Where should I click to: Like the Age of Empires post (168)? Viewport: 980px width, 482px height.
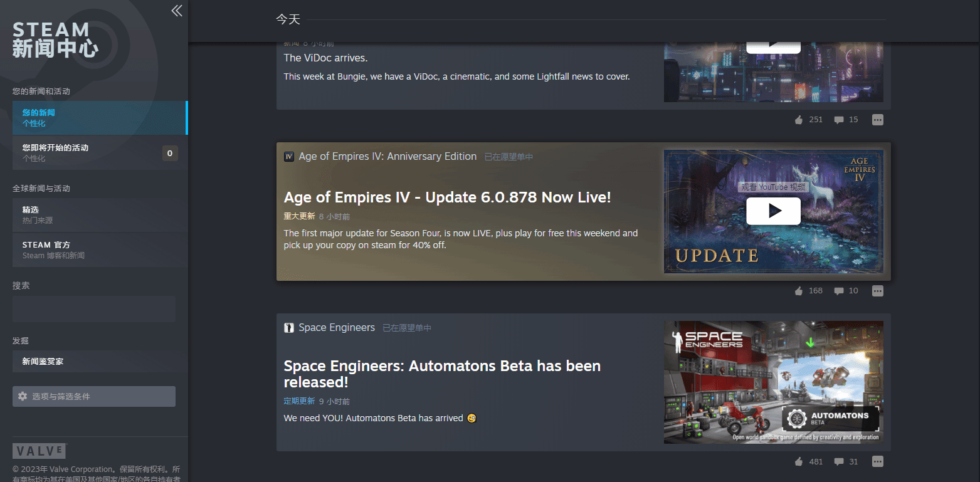coord(808,291)
